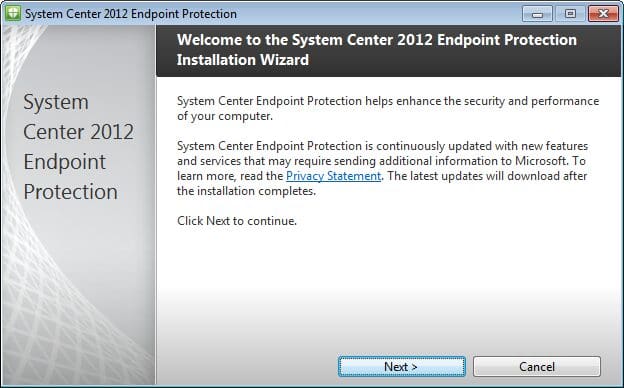Click the restore window button in title bar
624x388 pixels.
coord(570,14)
